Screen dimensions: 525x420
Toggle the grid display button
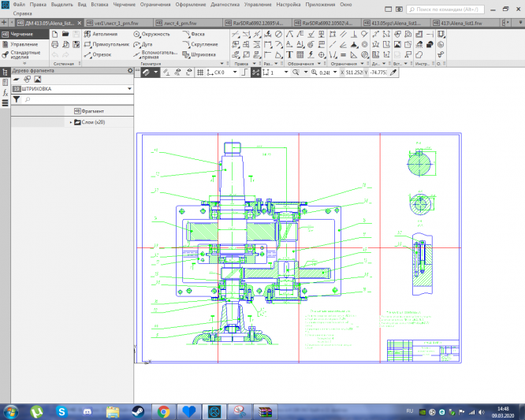coord(200,72)
